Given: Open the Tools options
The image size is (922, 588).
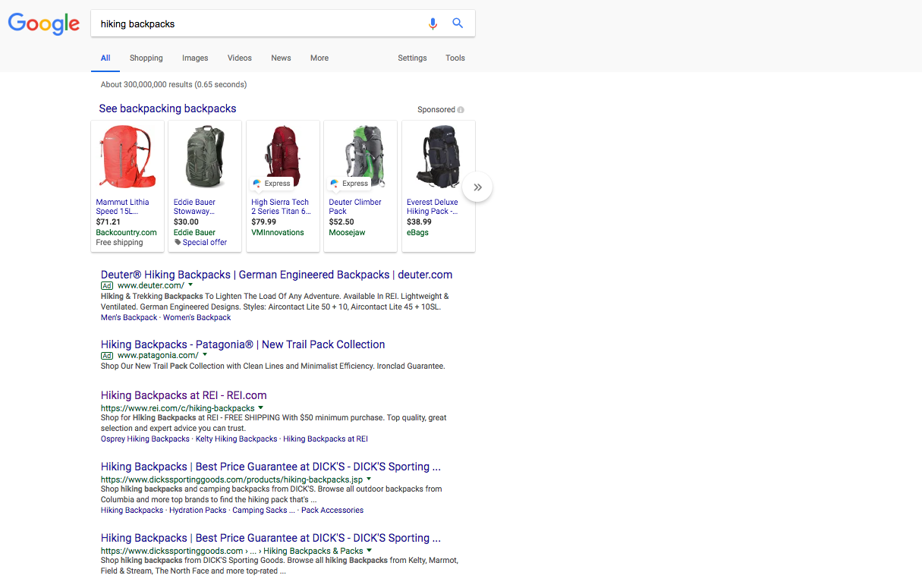Looking at the screenshot, I should click(455, 58).
